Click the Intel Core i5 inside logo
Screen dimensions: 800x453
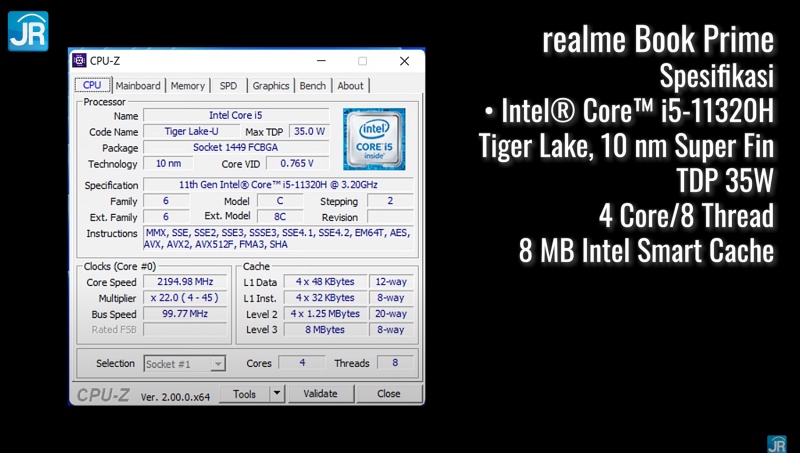click(x=374, y=139)
